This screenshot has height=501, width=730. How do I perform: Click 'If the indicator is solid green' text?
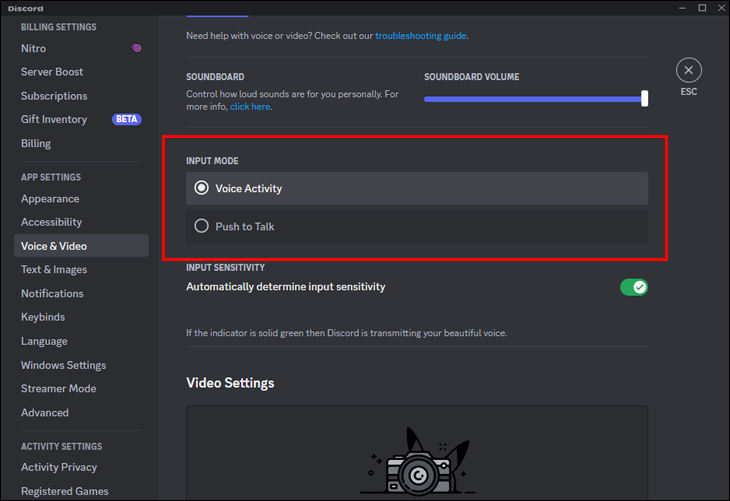pyautogui.click(x=346, y=333)
